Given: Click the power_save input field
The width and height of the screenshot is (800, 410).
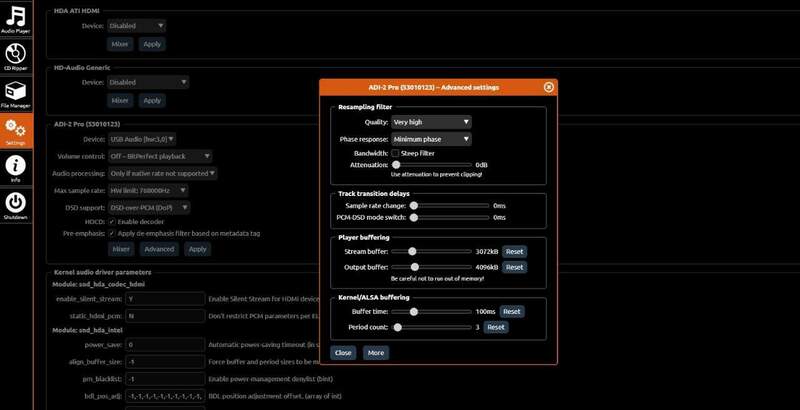Looking at the screenshot, I should point(164,345).
